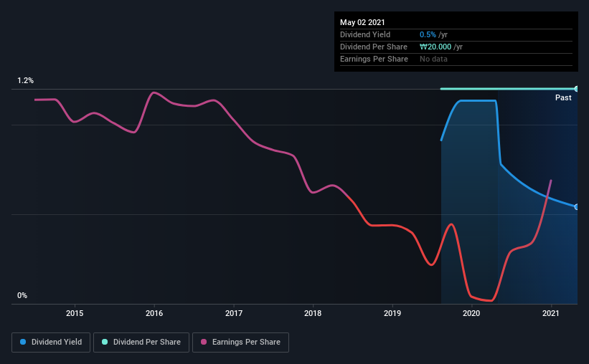Click the Past label in the chart
The width and height of the screenshot is (589, 364).
pos(563,97)
